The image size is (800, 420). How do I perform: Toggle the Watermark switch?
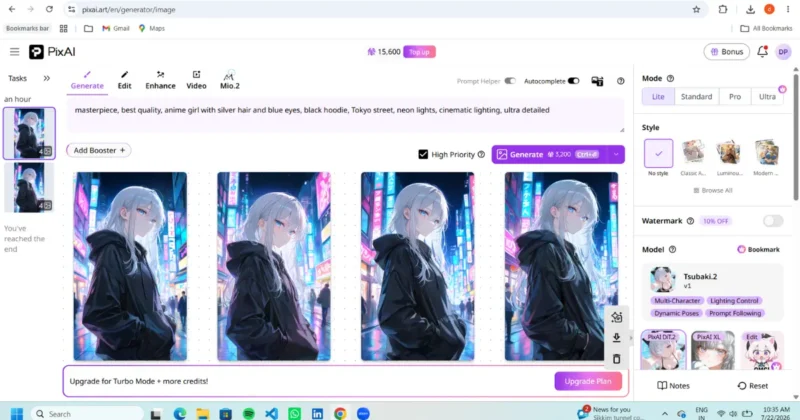[773, 221]
